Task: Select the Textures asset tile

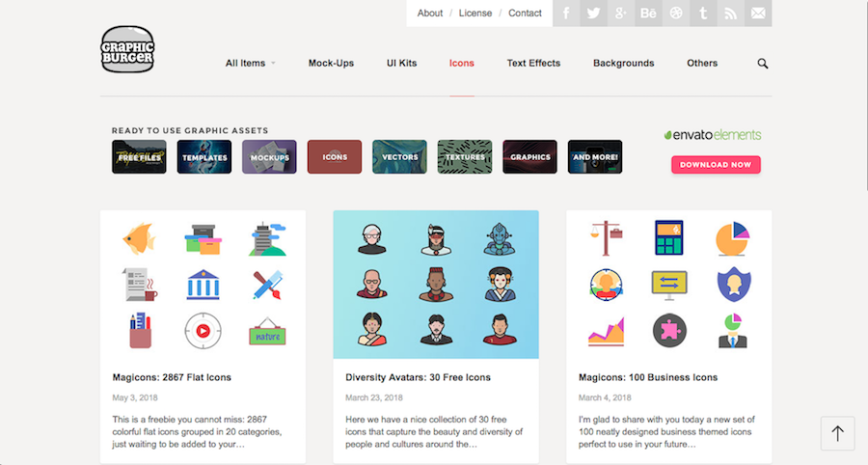Action: [x=465, y=156]
